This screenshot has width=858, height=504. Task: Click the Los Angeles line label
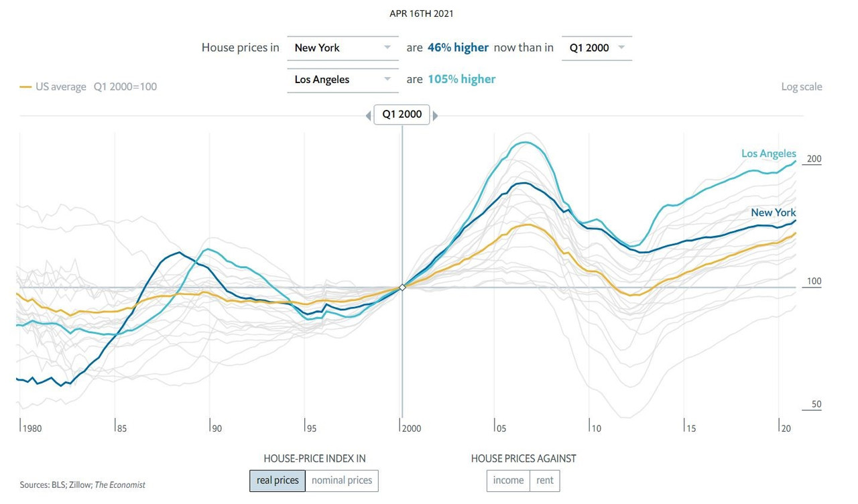pyautogui.click(x=768, y=153)
